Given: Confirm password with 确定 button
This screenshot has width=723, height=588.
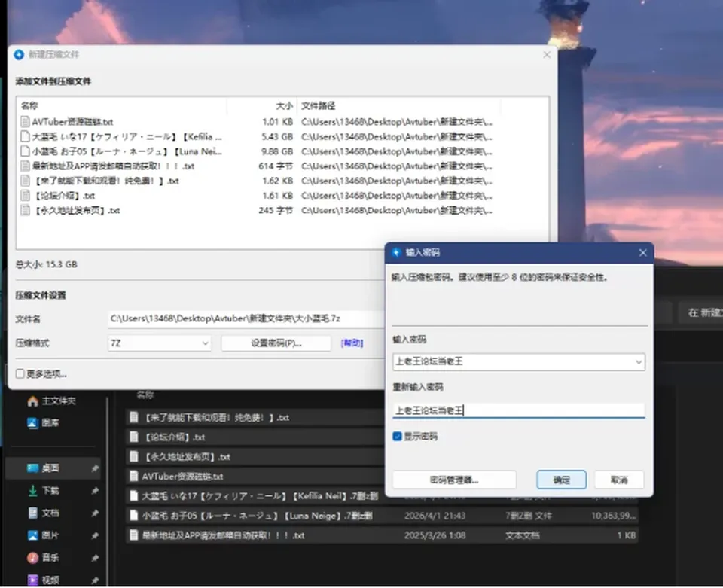Looking at the screenshot, I should coord(561,480).
